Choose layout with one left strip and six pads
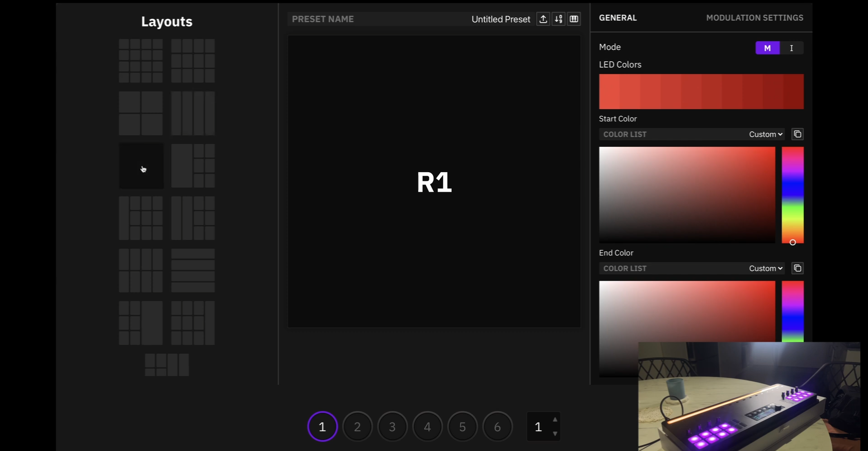868x451 pixels. point(193,166)
